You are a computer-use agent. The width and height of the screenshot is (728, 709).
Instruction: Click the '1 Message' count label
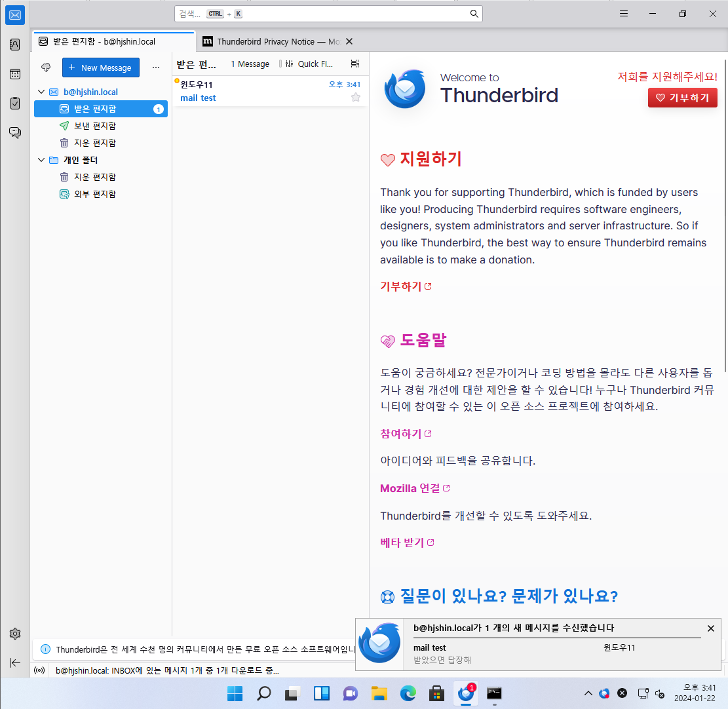pyautogui.click(x=250, y=64)
